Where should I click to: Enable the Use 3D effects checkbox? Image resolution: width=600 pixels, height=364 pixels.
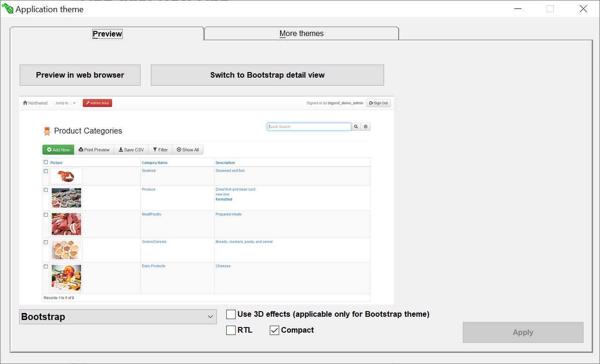231,314
